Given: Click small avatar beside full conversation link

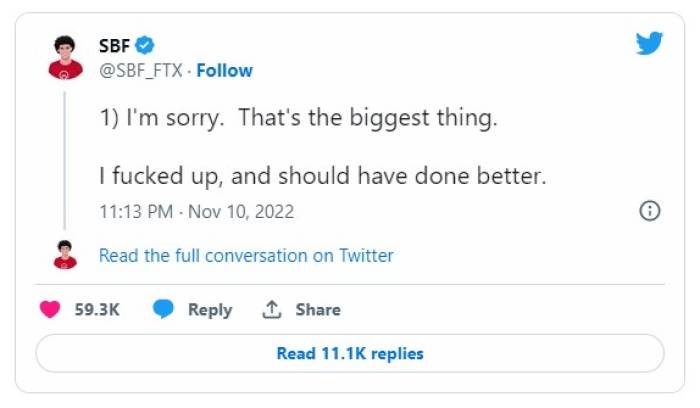Looking at the screenshot, I should click(x=65, y=255).
